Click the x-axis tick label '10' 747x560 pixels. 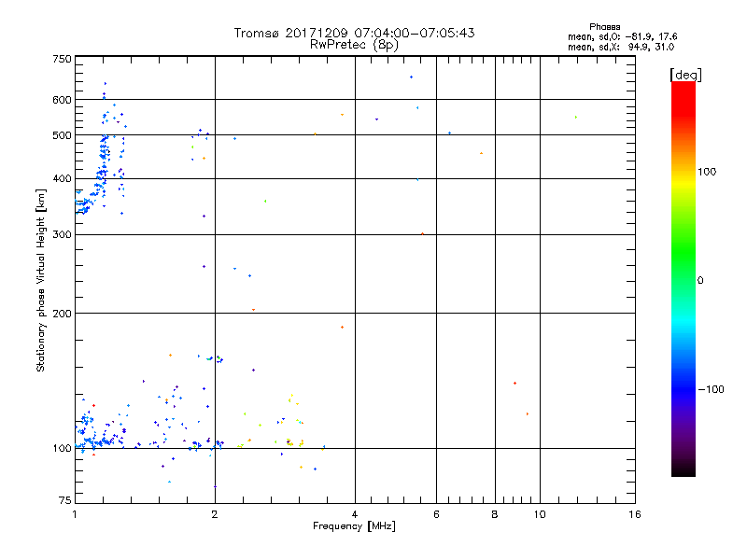[540, 514]
